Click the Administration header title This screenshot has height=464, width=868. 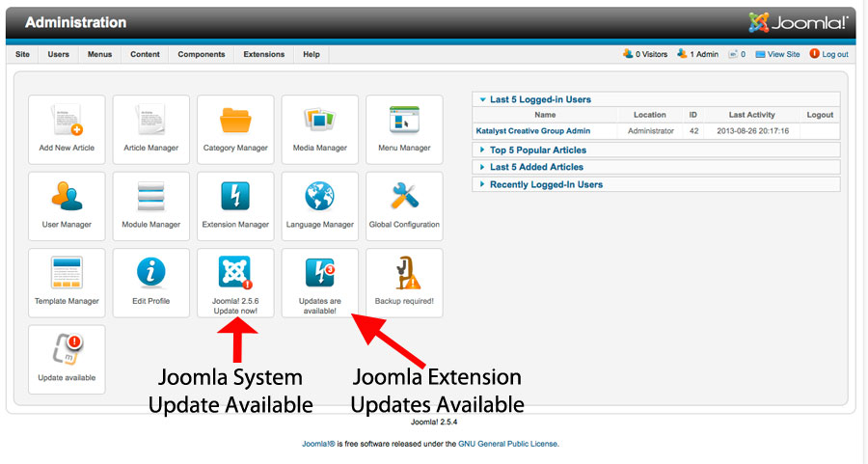(x=76, y=23)
